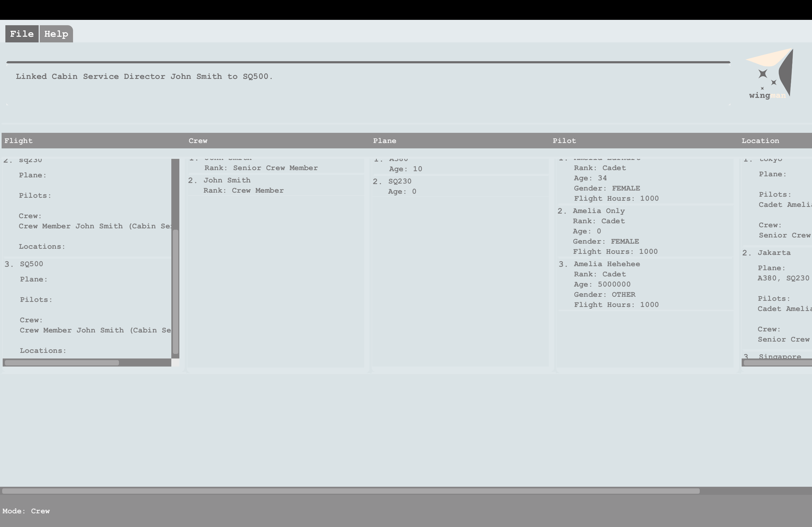Screen dimensions: 812x527
Task: Click the Crew column header
Action: coord(198,141)
